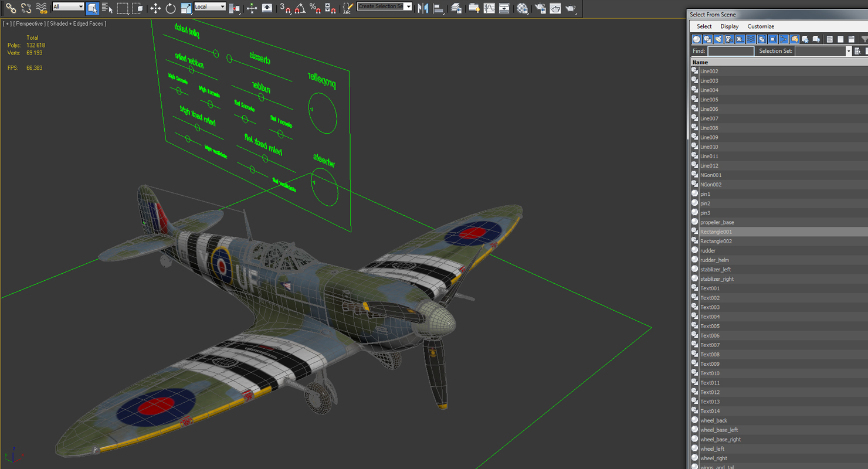868x469 pixels.
Task: Select Line005 in the object list
Action: point(779,100)
